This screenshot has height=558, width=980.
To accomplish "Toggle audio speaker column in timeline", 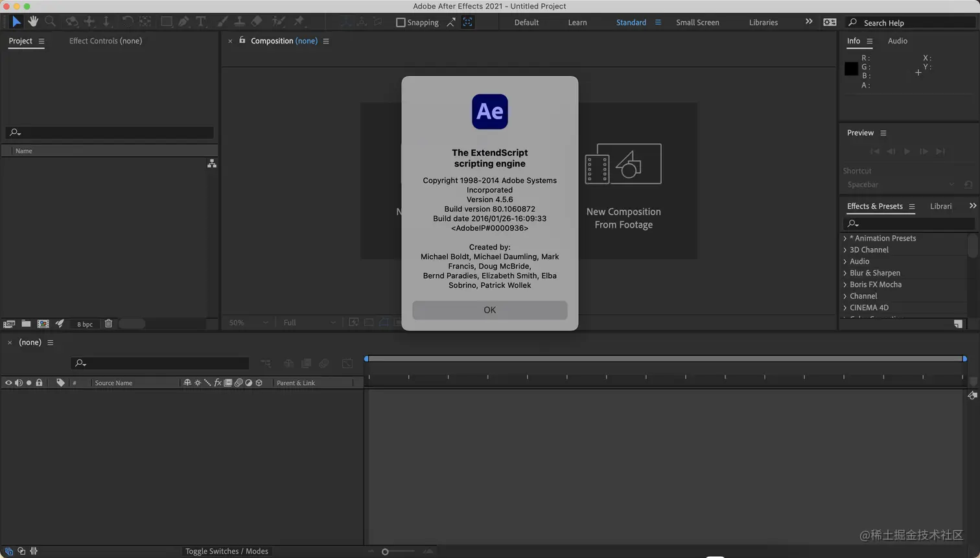I will click(19, 382).
